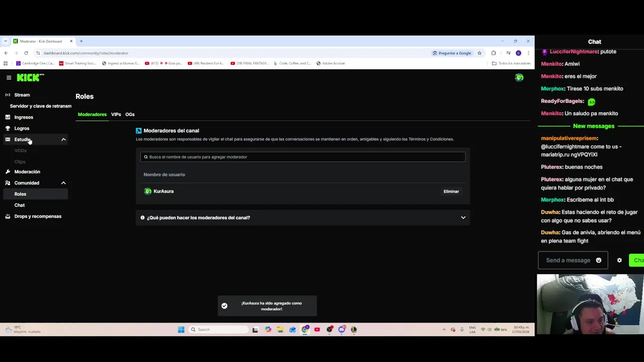
Task: Open the profile avatar menu
Action: coord(519,77)
